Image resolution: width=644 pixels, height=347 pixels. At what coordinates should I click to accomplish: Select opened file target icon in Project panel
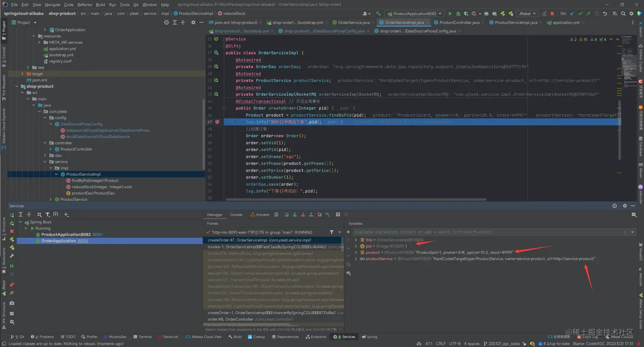pos(167,23)
